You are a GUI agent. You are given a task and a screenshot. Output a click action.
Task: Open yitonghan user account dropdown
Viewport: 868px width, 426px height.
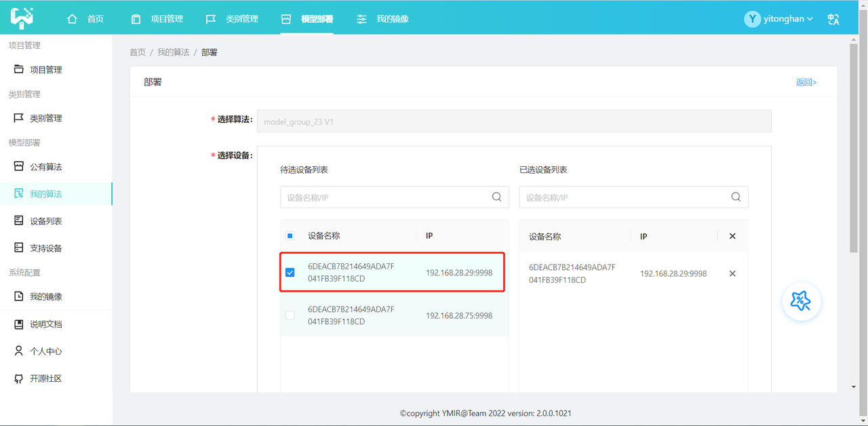click(x=778, y=19)
